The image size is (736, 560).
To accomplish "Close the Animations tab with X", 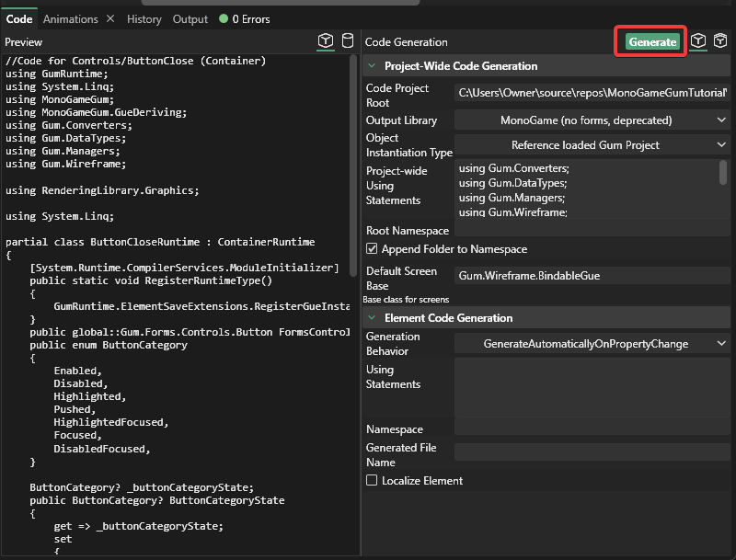I will click(x=109, y=19).
